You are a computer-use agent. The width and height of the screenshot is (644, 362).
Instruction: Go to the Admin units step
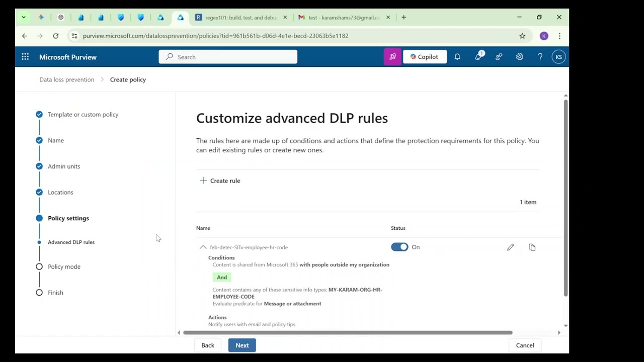tap(64, 166)
